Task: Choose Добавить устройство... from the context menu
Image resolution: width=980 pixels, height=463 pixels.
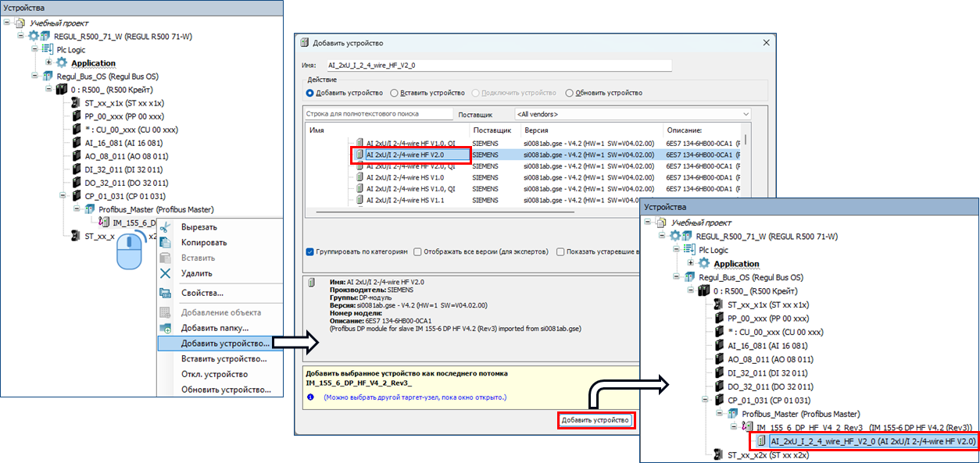Action: pyautogui.click(x=225, y=343)
